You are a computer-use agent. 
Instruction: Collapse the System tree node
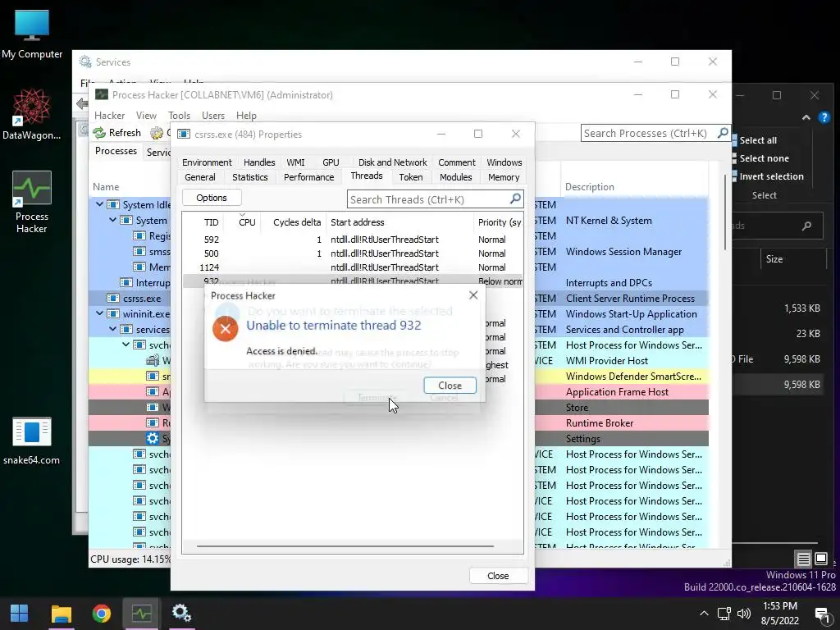(112, 220)
